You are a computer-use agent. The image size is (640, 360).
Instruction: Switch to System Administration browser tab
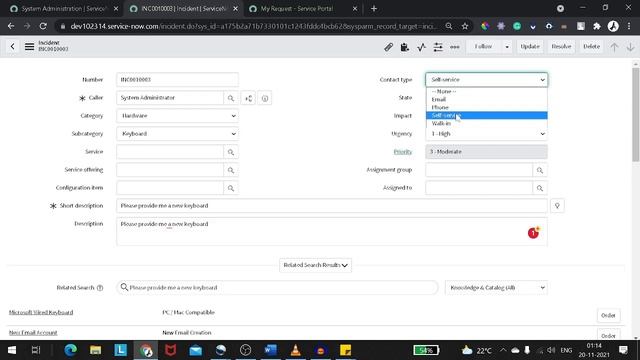(x=63, y=9)
